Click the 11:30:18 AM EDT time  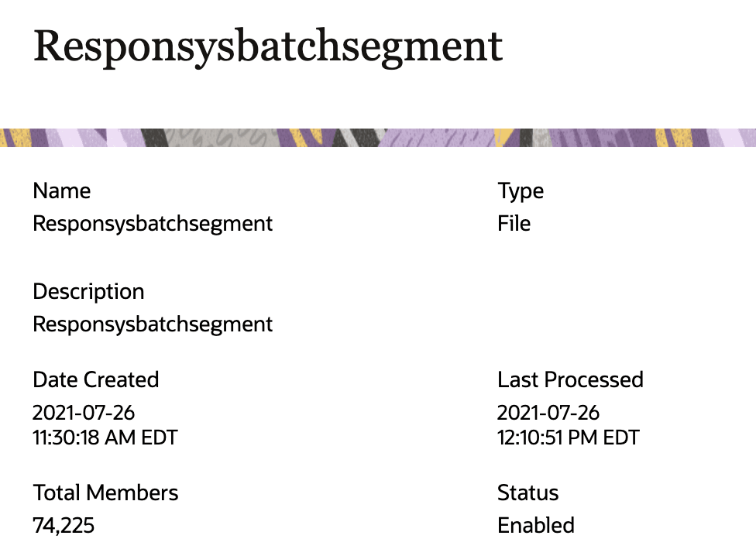pos(105,438)
